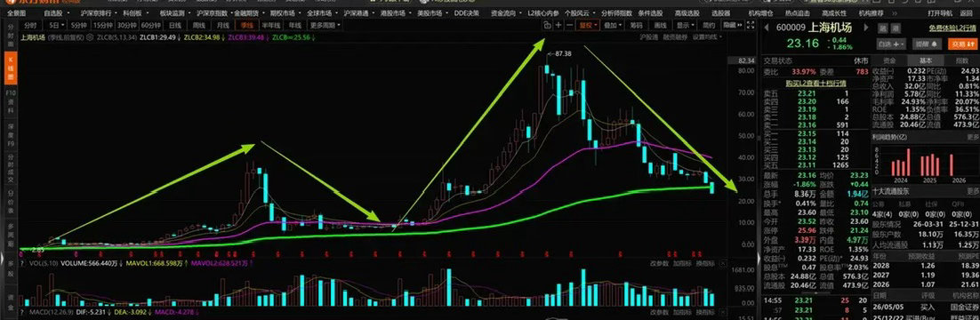Zoom out chart with minus icon
980x320 pixels.
(570, 25)
